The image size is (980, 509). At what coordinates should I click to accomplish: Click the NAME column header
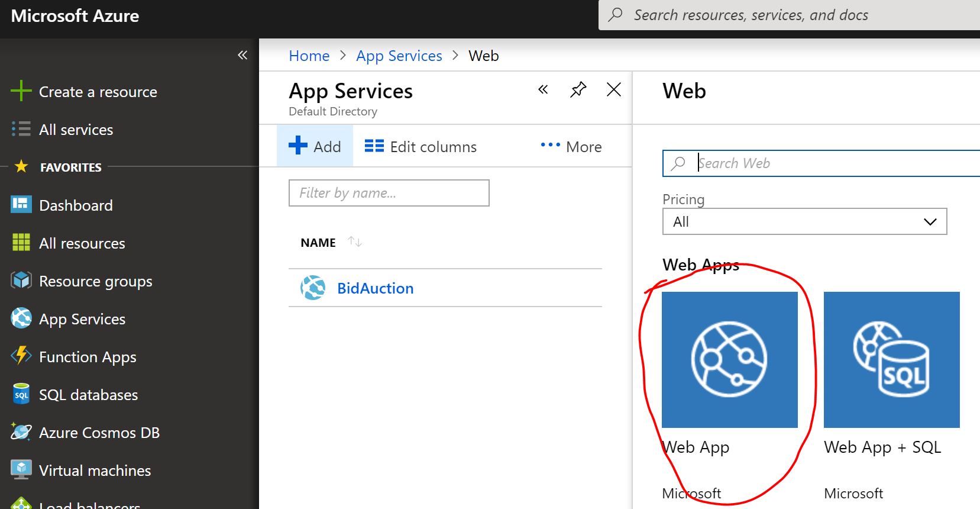tap(318, 243)
